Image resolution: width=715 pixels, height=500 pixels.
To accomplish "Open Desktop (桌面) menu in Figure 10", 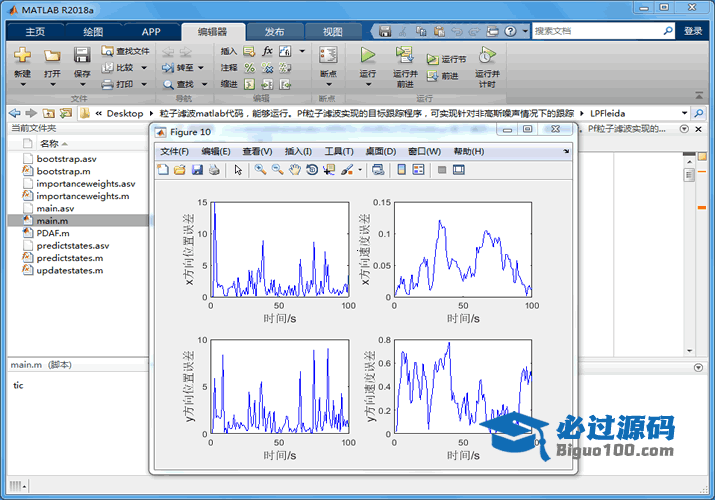I will pyautogui.click(x=381, y=151).
